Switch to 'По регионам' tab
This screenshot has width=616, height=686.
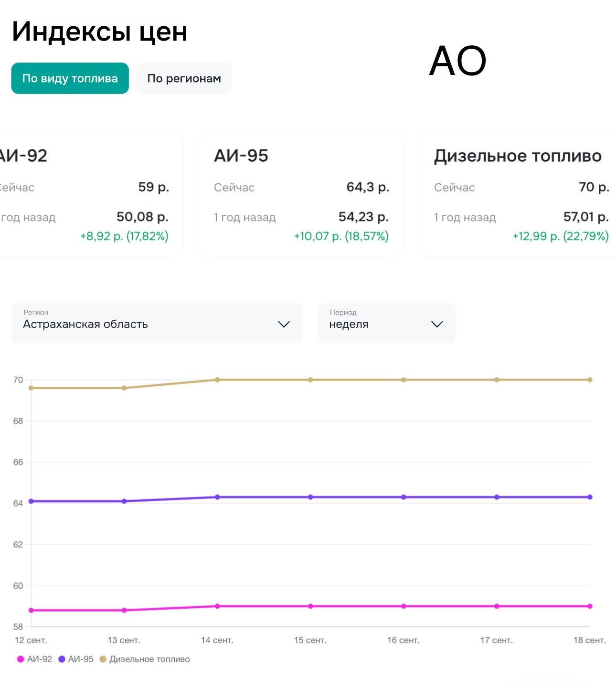tap(184, 78)
